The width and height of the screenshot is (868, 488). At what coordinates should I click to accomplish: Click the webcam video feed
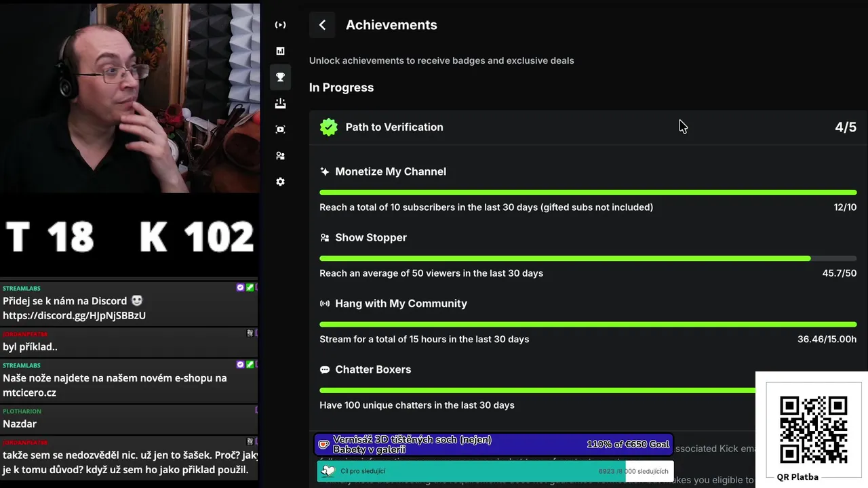130,98
